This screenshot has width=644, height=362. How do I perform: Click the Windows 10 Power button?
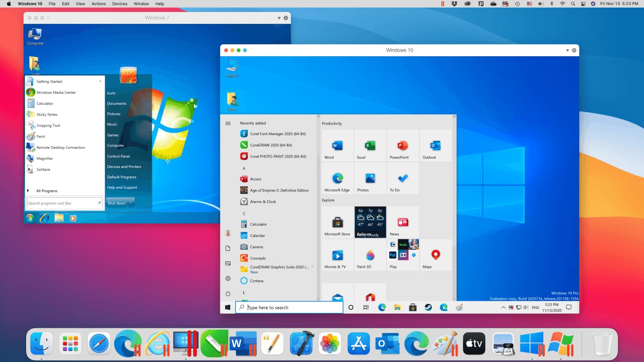(228, 293)
